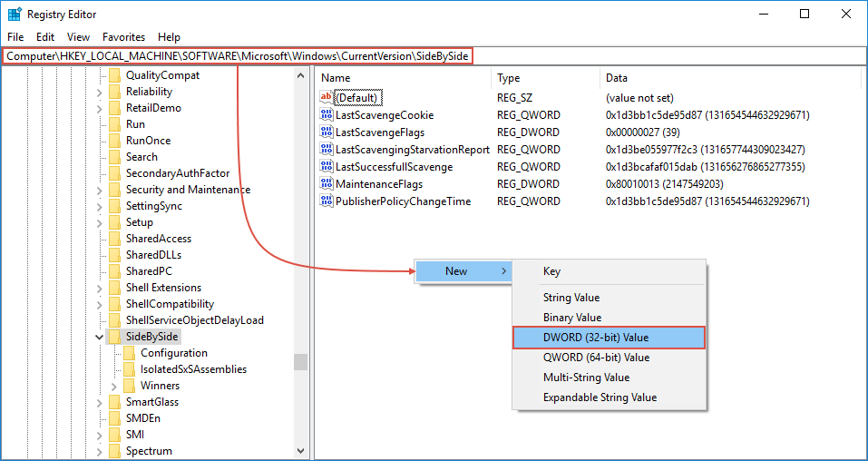Click the RetailDemo folder icon

[x=114, y=107]
